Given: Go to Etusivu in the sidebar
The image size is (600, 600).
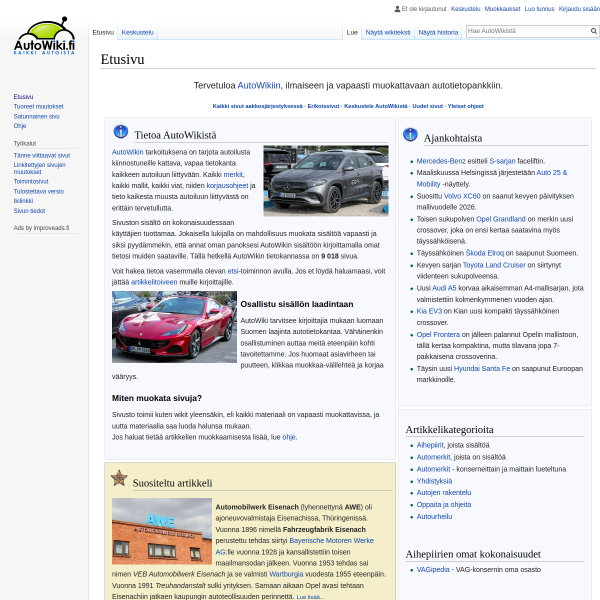Looking at the screenshot, I should pos(23,97).
